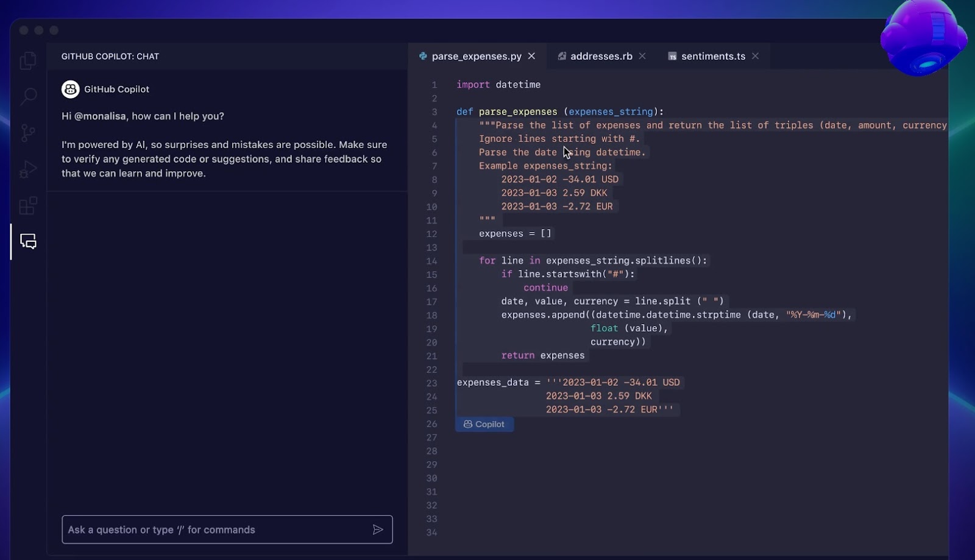
Task: Click 'Ignore lines starting with #.' docstring line
Action: tap(559, 139)
